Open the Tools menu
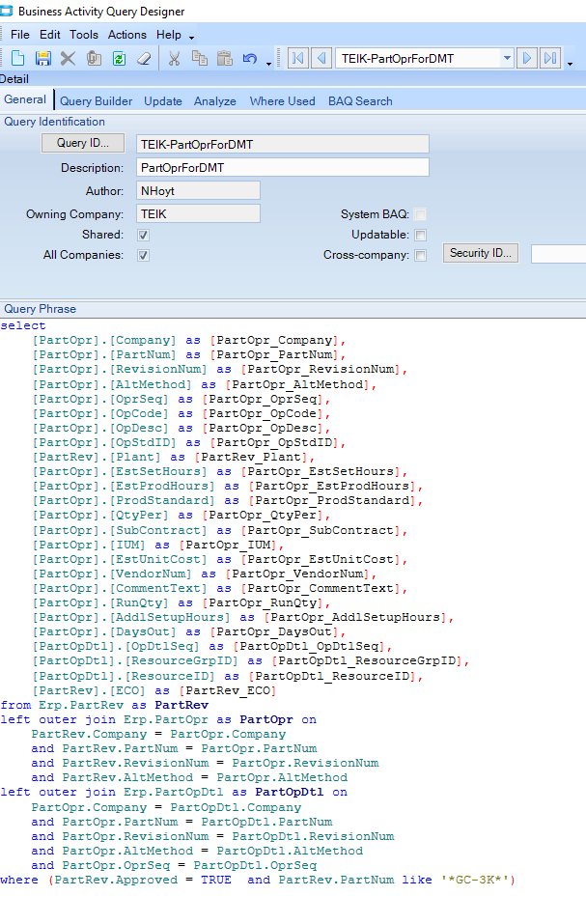This screenshot has height=924, width=586. (84, 35)
